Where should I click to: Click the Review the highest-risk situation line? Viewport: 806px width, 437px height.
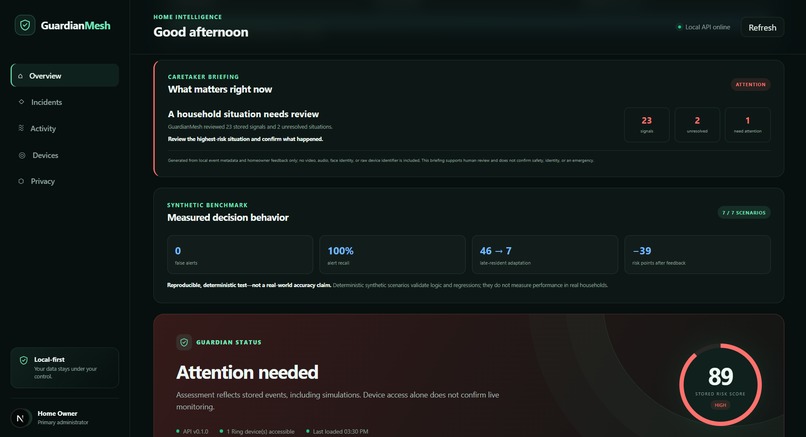(245, 139)
